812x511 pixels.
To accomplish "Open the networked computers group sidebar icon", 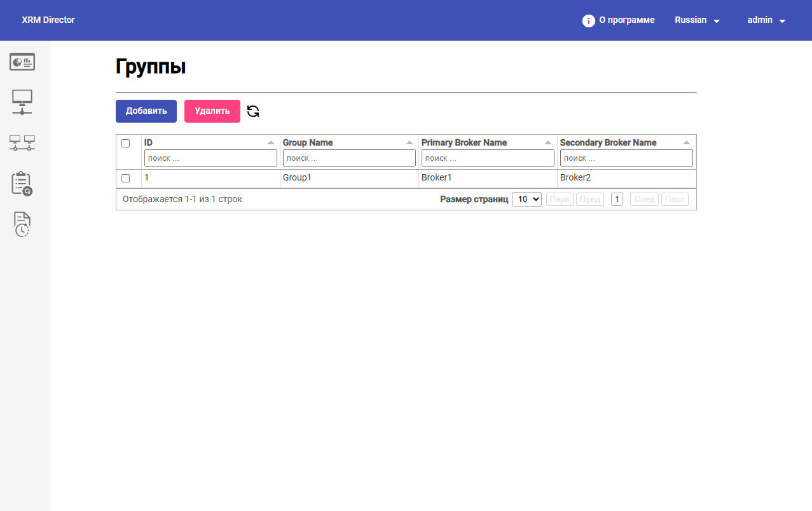I will [22, 142].
